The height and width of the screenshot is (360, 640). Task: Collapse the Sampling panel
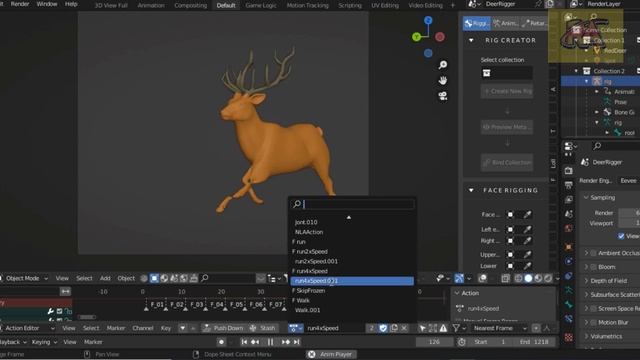click(x=586, y=198)
